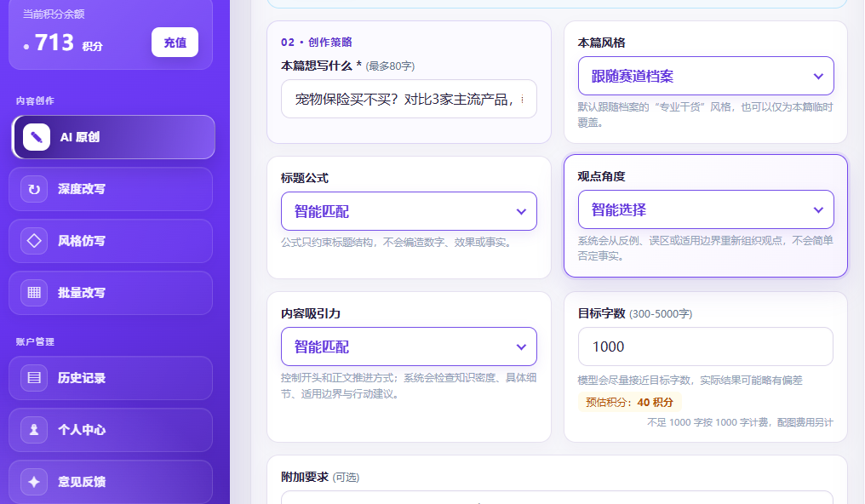865x504 pixels.
Task: Focus the 目标字数 input showing 1000
Action: point(706,346)
